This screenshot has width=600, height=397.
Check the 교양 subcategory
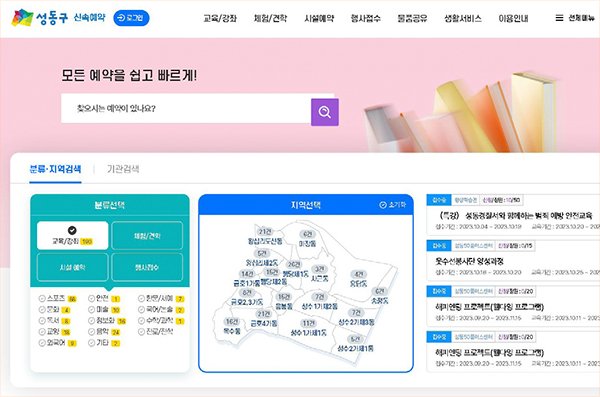[54, 332]
